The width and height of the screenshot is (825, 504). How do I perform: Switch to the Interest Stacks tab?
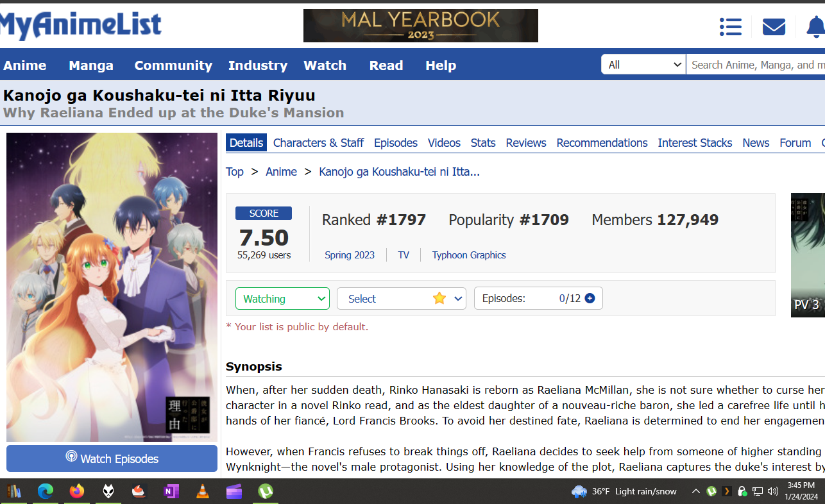[x=695, y=142]
